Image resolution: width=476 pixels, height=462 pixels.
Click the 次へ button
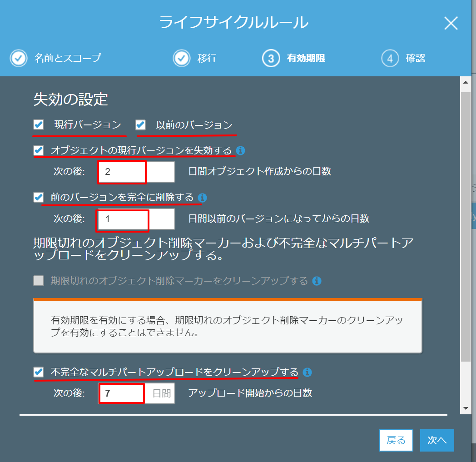pos(436,440)
